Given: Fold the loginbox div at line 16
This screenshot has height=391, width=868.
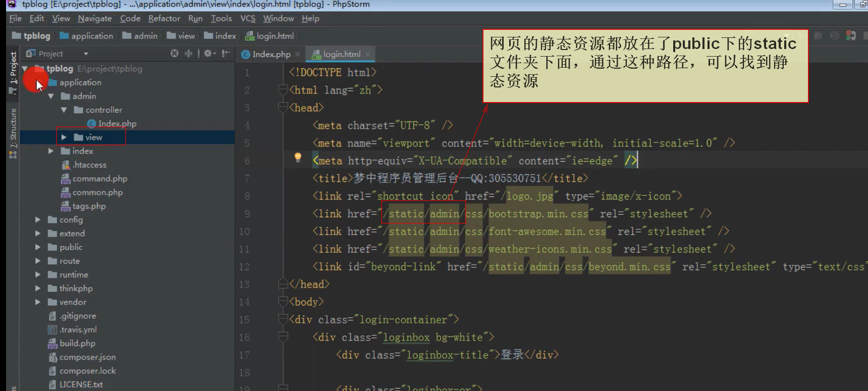Looking at the screenshot, I should point(283,337).
